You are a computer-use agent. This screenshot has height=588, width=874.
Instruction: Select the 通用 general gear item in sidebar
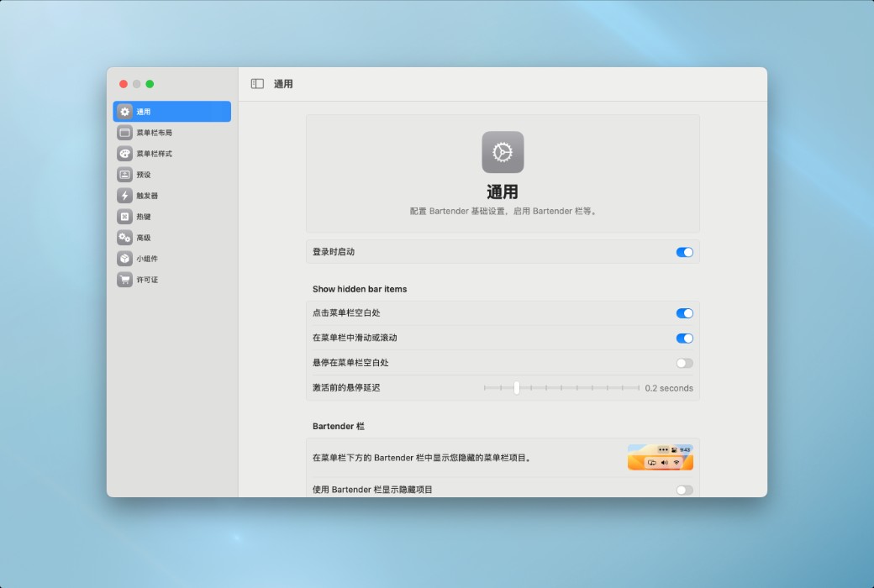(171, 112)
